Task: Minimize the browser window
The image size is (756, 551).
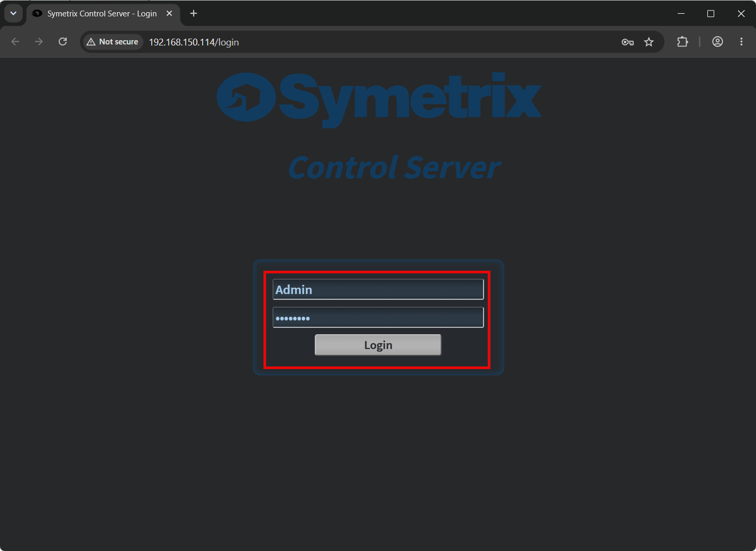Action: tap(681, 14)
